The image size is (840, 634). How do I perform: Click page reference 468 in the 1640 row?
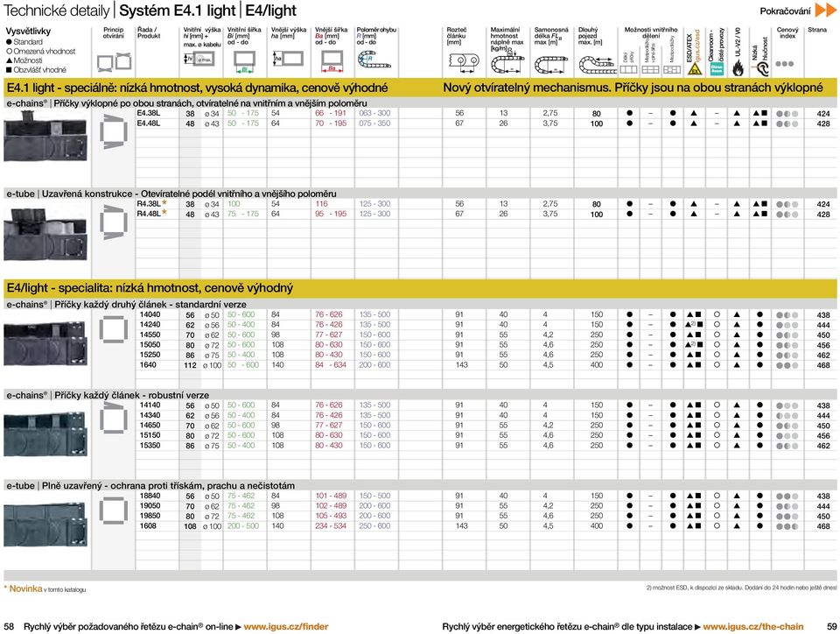[x=823, y=365]
